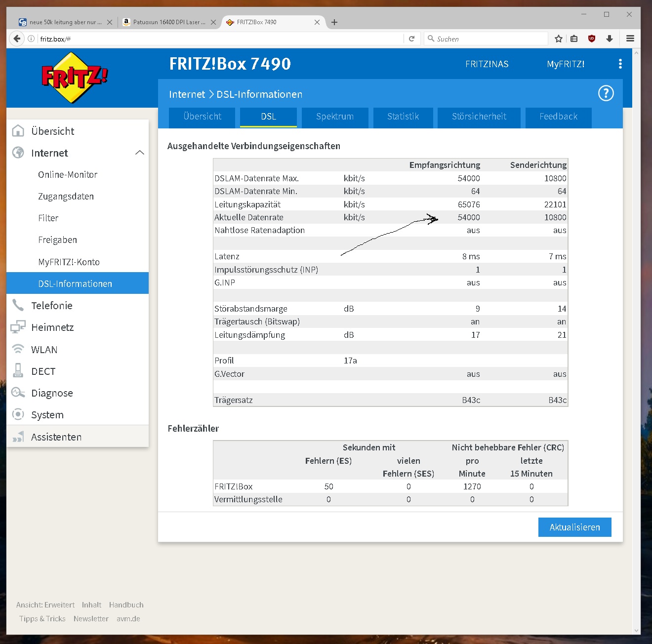This screenshot has height=644, width=652.
Task: Switch to Patuoxun 16400 DPI browser tab
Action: [169, 22]
